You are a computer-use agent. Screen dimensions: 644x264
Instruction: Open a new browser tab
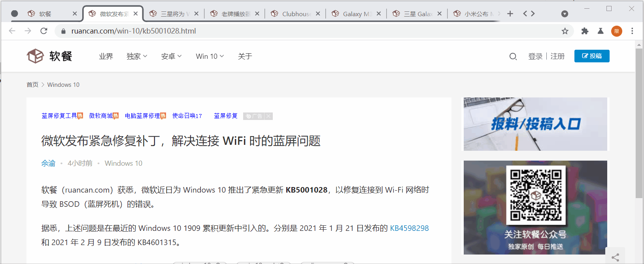510,14
